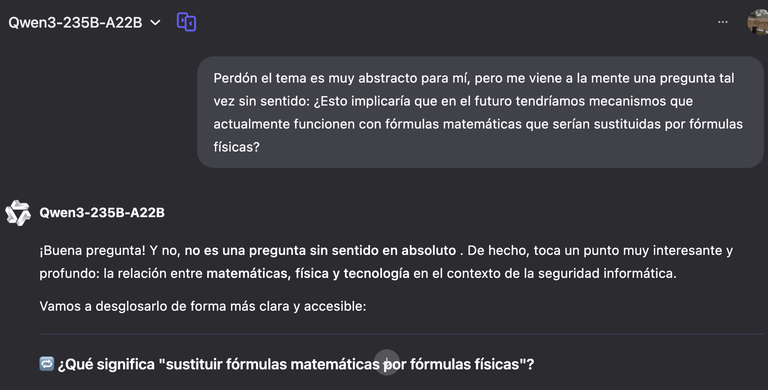Click the phrase "seguridad informática" in the reply

click(x=607, y=273)
